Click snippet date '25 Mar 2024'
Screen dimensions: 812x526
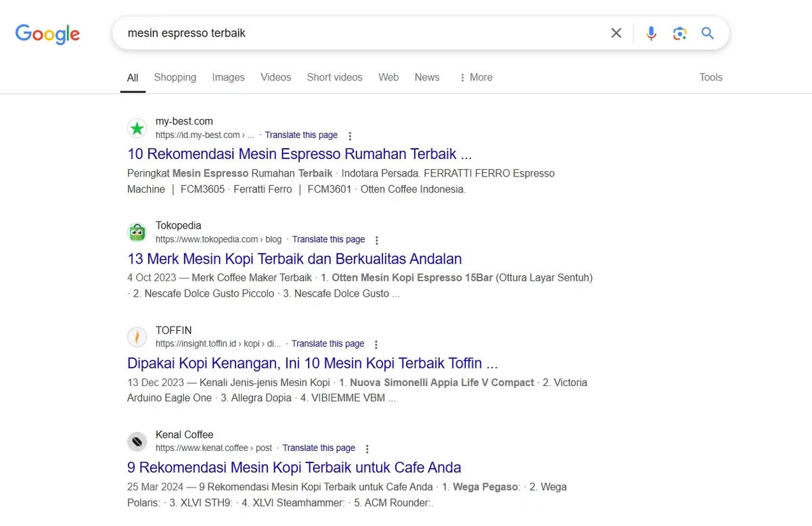click(x=156, y=487)
